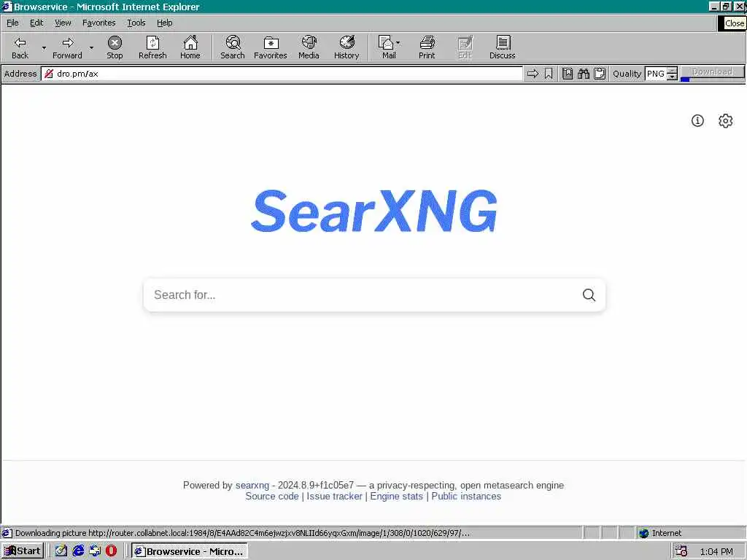Click the Quality PNG value field

click(656, 74)
